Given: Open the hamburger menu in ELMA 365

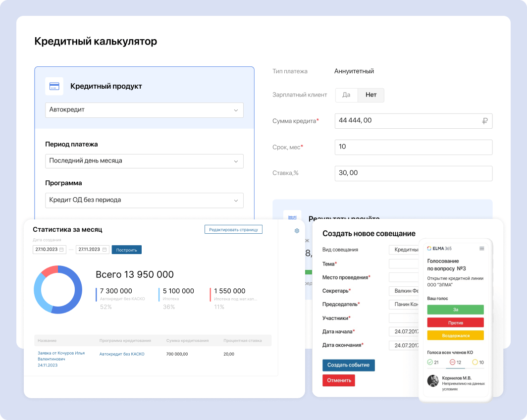Looking at the screenshot, I should point(481,248).
